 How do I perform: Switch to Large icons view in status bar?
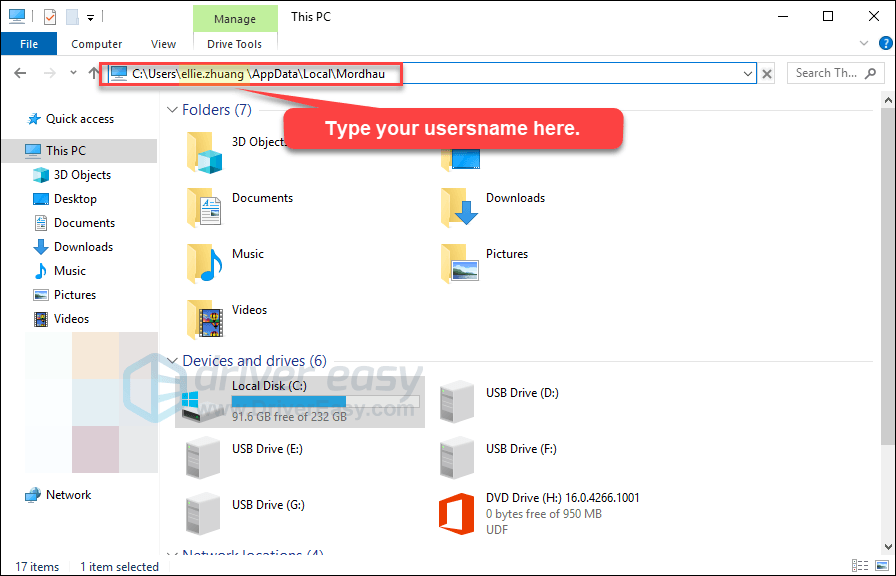point(881,566)
